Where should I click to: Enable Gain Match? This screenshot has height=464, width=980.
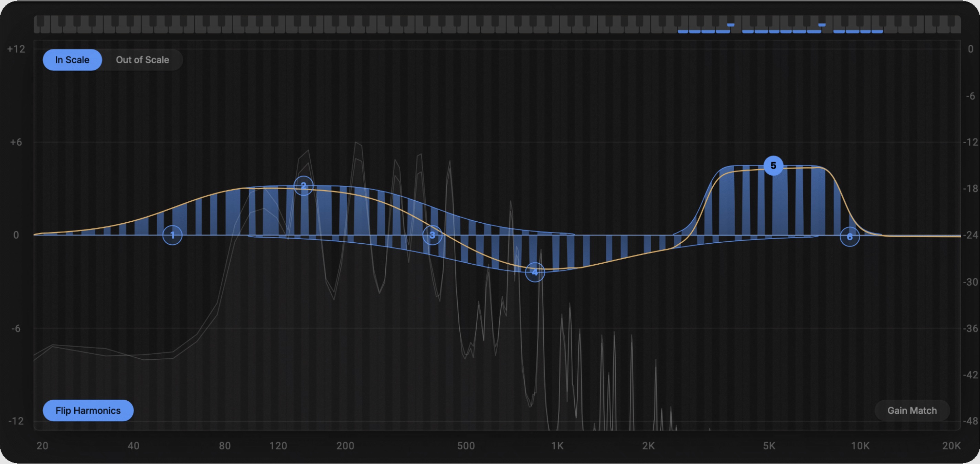(912, 410)
